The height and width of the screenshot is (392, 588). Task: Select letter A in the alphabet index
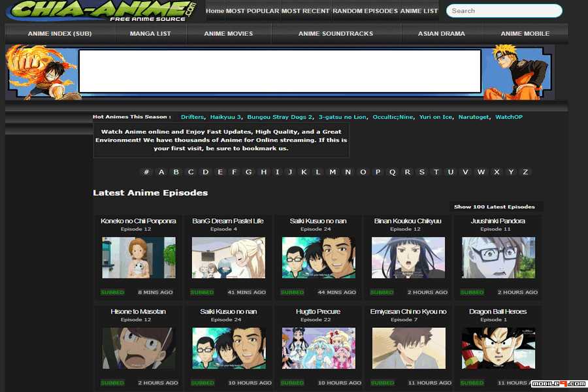161,172
